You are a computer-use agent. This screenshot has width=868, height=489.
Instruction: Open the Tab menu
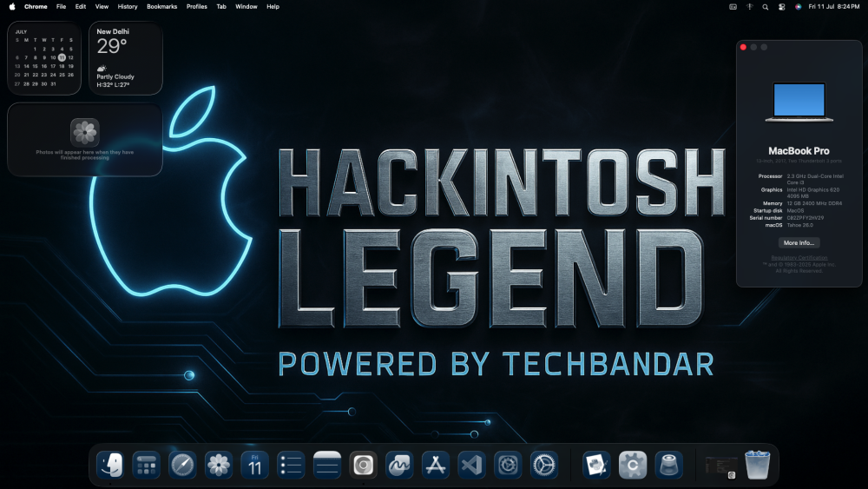click(221, 7)
